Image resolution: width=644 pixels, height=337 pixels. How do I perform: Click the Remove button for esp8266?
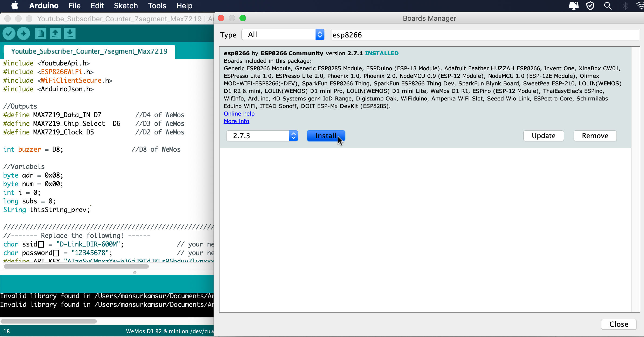point(595,136)
